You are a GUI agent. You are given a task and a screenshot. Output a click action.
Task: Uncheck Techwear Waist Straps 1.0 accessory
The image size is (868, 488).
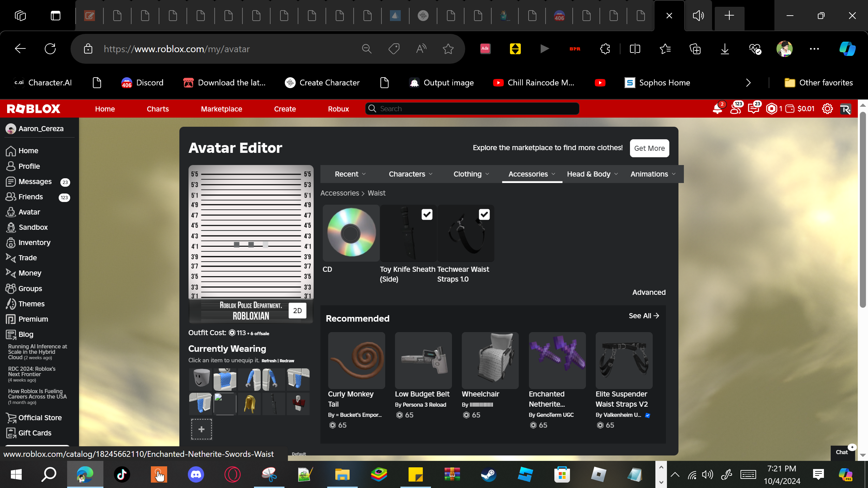pyautogui.click(x=484, y=214)
